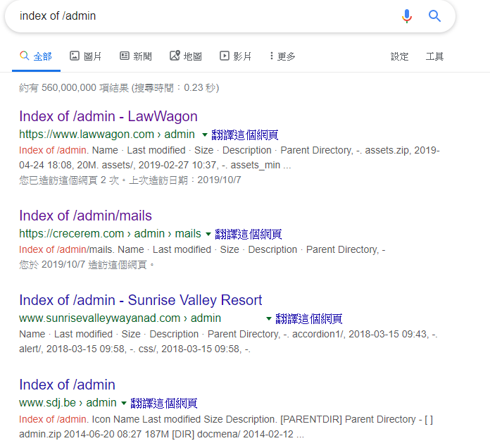Open the Sunrise Valley Resort result

click(x=140, y=300)
